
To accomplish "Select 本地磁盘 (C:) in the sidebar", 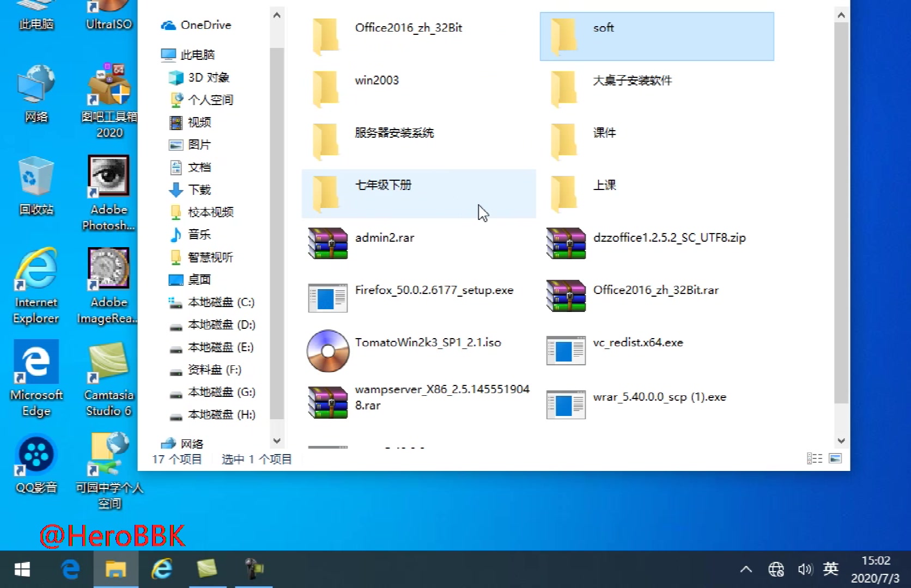I will coord(212,302).
